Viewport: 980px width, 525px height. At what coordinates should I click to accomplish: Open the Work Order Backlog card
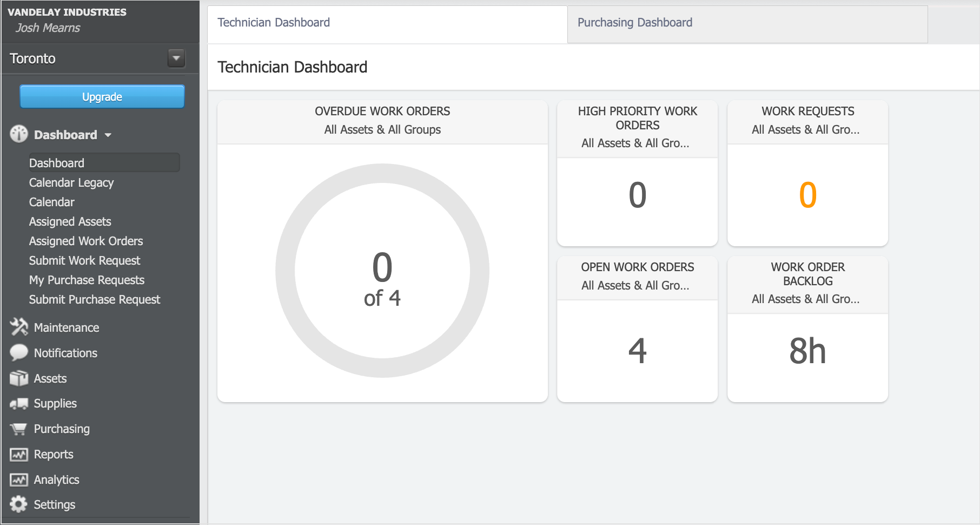click(807, 329)
